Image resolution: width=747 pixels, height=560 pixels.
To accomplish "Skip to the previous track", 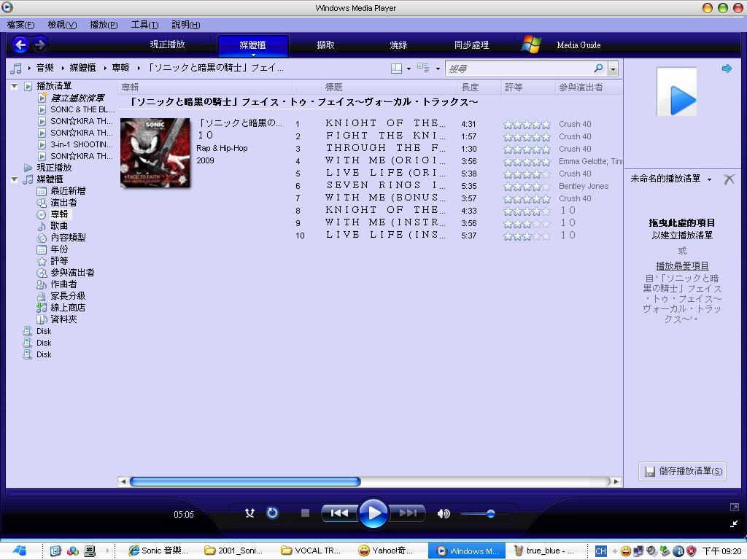I will click(x=339, y=513).
